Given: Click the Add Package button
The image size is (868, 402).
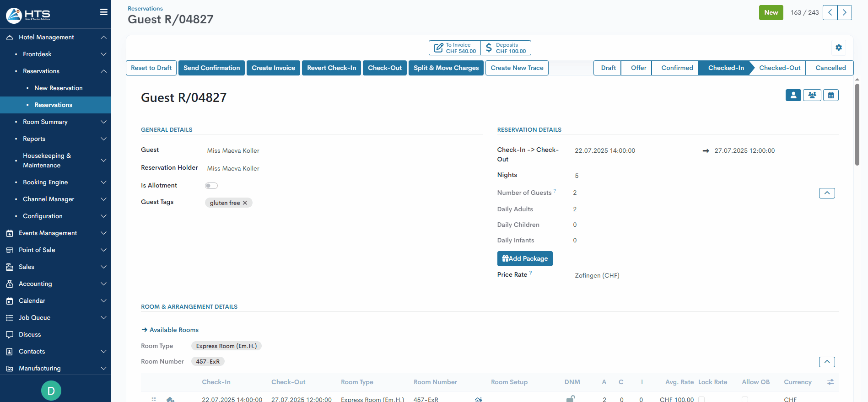Looking at the screenshot, I should tap(525, 258).
